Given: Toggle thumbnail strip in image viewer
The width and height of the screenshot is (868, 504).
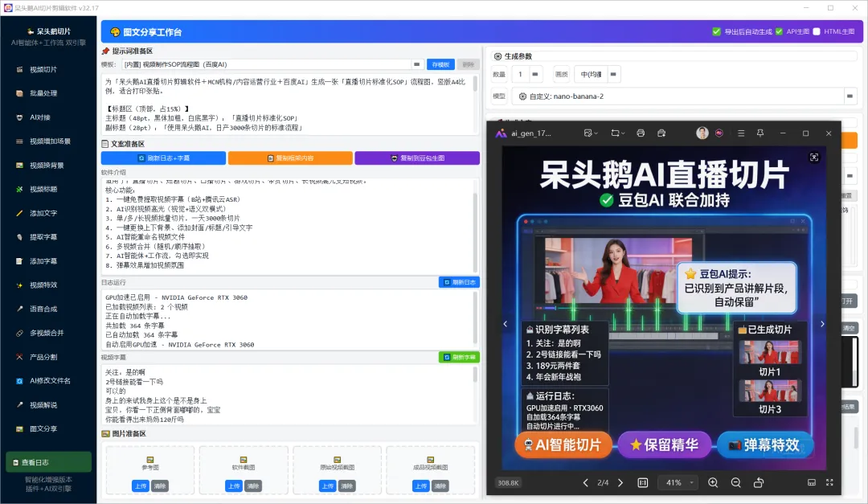Looking at the screenshot, I should pyautogui.click(x=812, y=483).
